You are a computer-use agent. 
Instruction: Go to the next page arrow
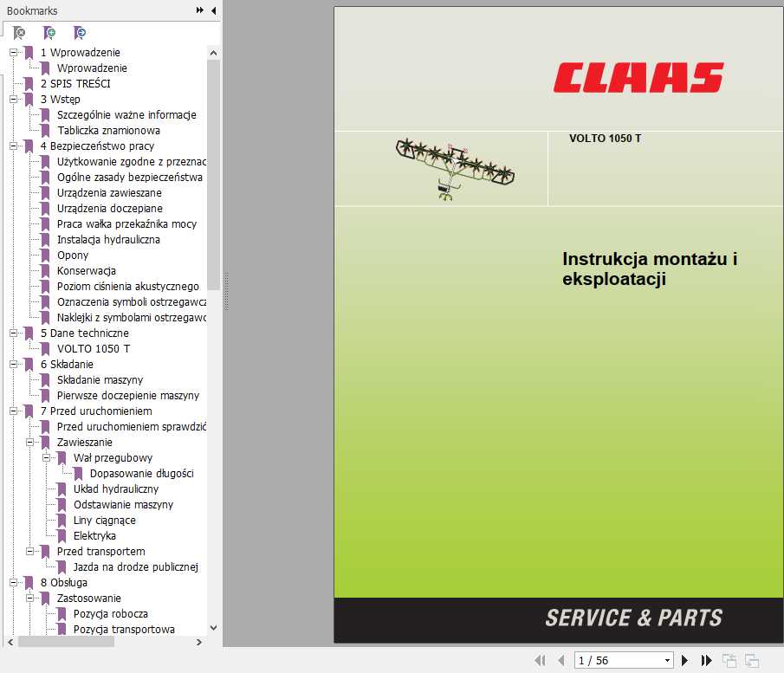pos(685,661)
